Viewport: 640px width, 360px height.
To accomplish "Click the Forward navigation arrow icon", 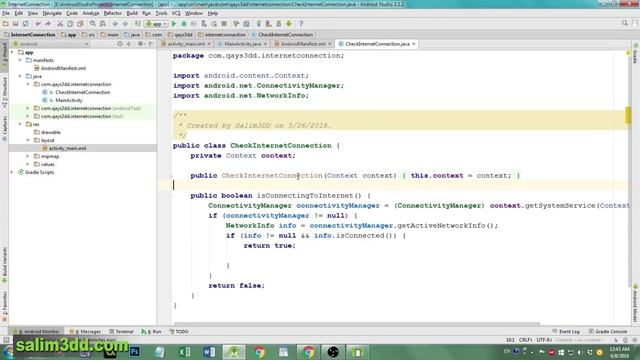I will point(125,24).
